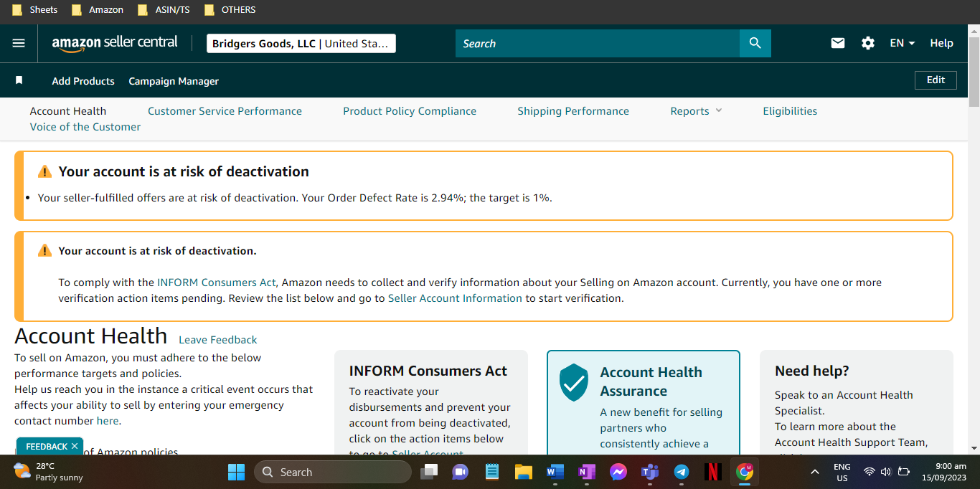Click the bookmark flag icon
Image resolution: width=980 pixels, height=489 pixels.
pyautogui.click(x=19, y=80)
